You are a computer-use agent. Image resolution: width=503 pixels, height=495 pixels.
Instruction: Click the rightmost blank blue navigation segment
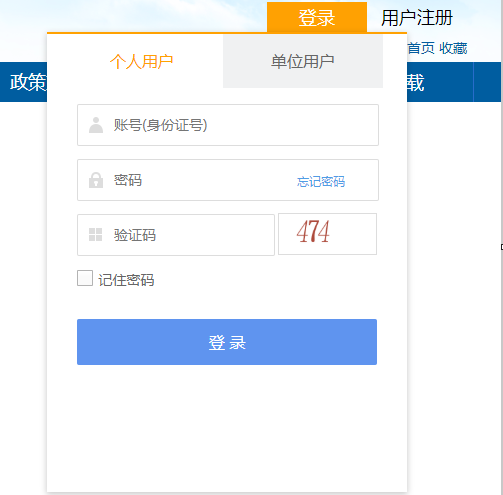(487, 82)
